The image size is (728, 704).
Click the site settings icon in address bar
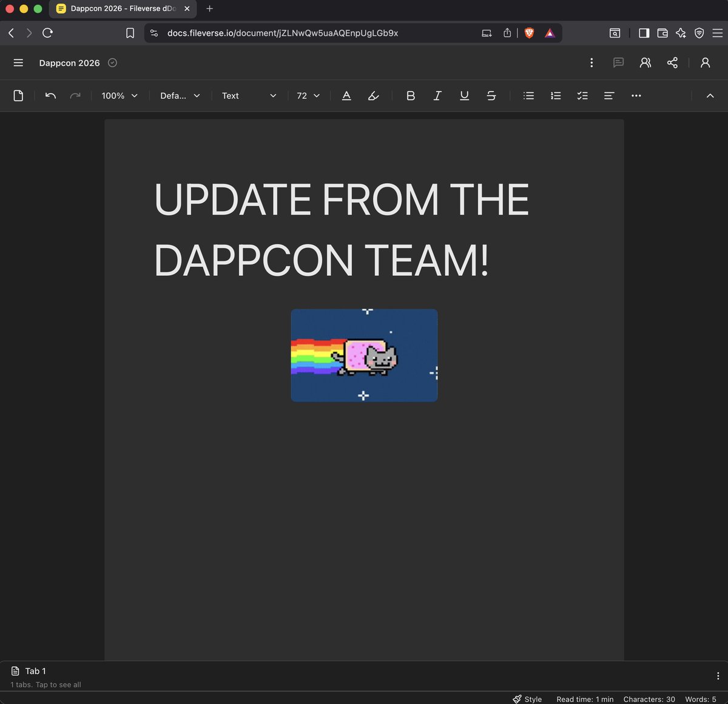click(154, 33)
